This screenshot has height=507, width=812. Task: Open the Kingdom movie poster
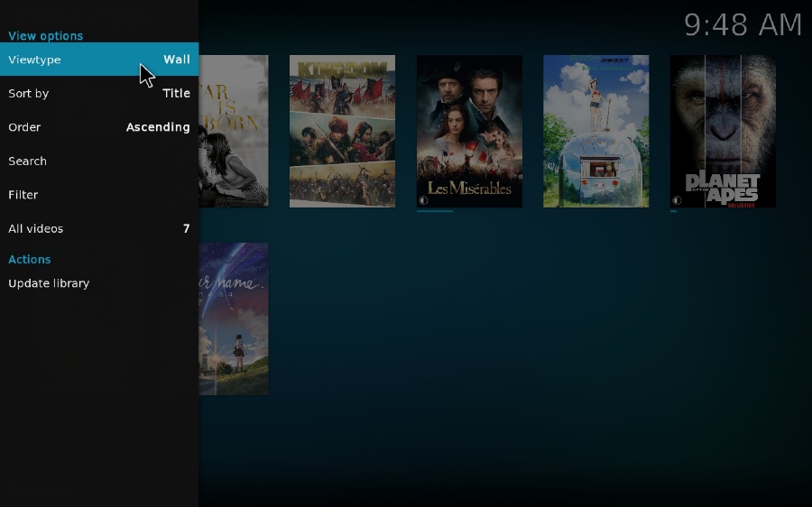[x=342, y=131]
